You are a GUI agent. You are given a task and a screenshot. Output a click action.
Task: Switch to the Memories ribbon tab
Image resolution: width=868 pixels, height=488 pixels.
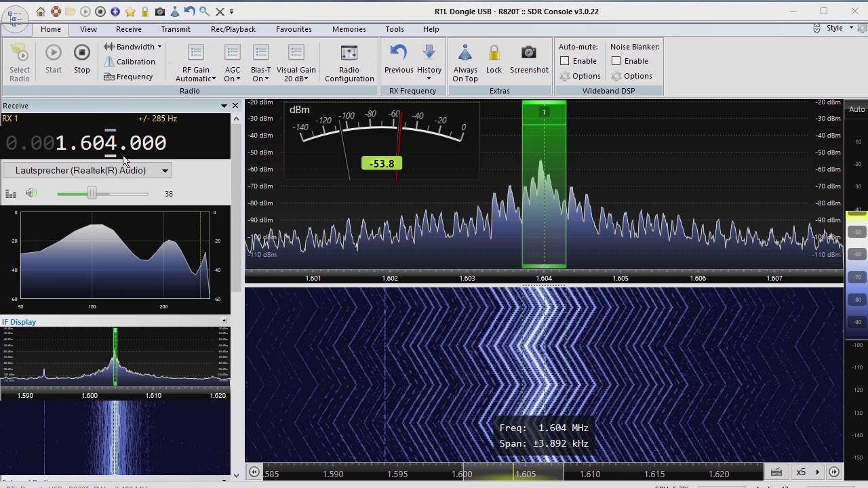(349, 29)
